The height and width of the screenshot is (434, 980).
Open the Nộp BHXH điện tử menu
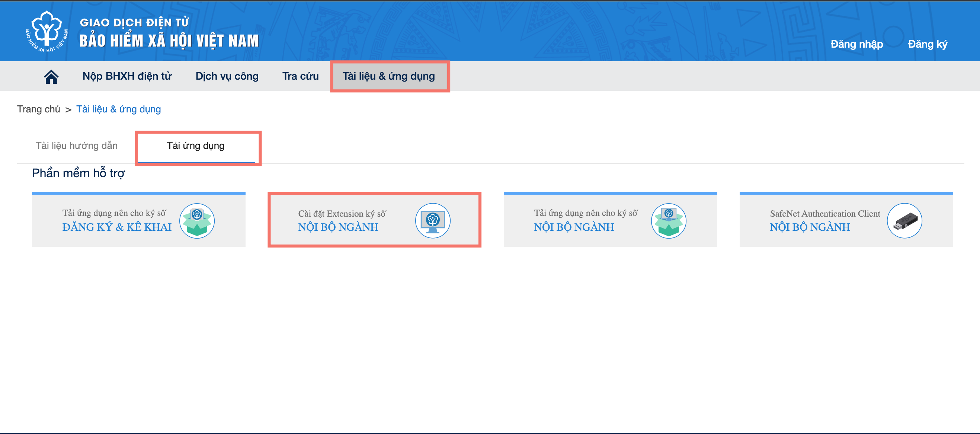tap(127, 76)
